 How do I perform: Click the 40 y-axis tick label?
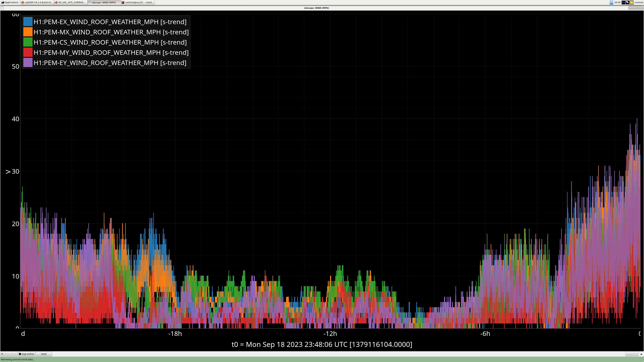click(x=15, y=119)
